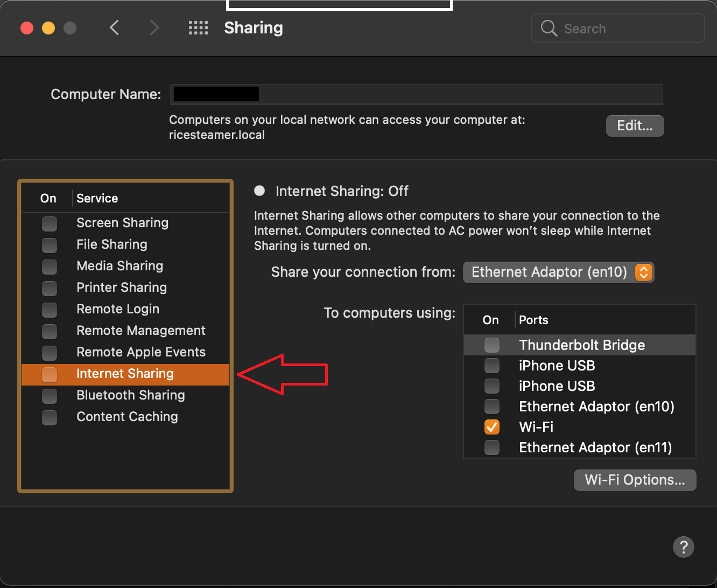The image size is (717, 588).
Task: Click the Edit... button
Action: [x=635, y=126]
